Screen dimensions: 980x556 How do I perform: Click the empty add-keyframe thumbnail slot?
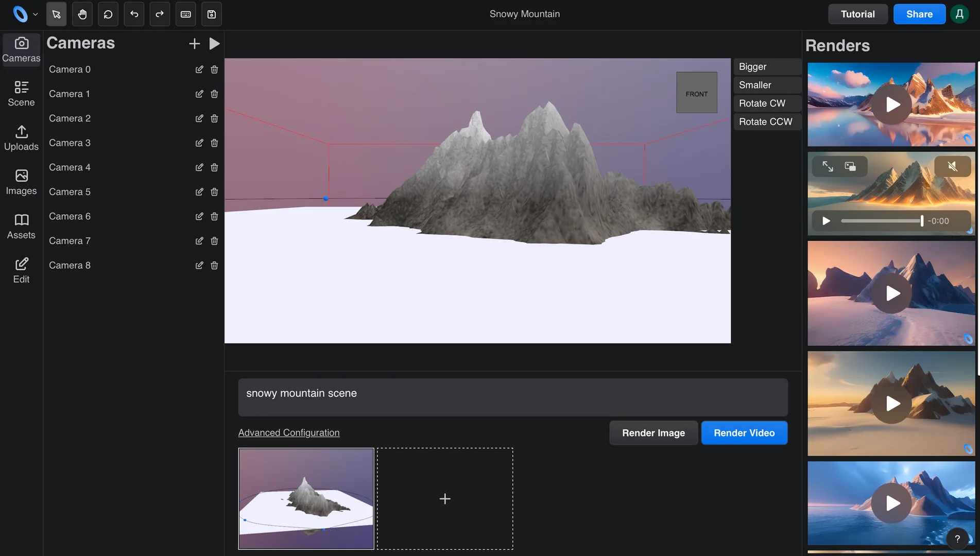coord(445,499)
